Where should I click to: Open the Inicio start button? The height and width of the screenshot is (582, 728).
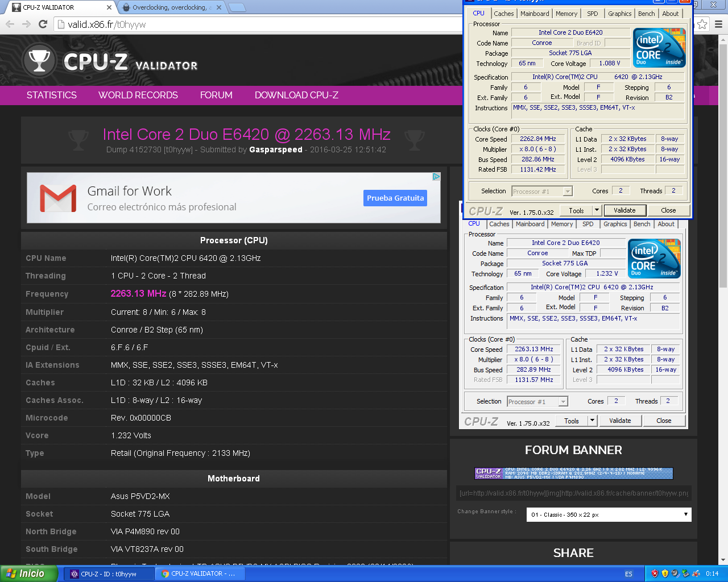[28, 573]
